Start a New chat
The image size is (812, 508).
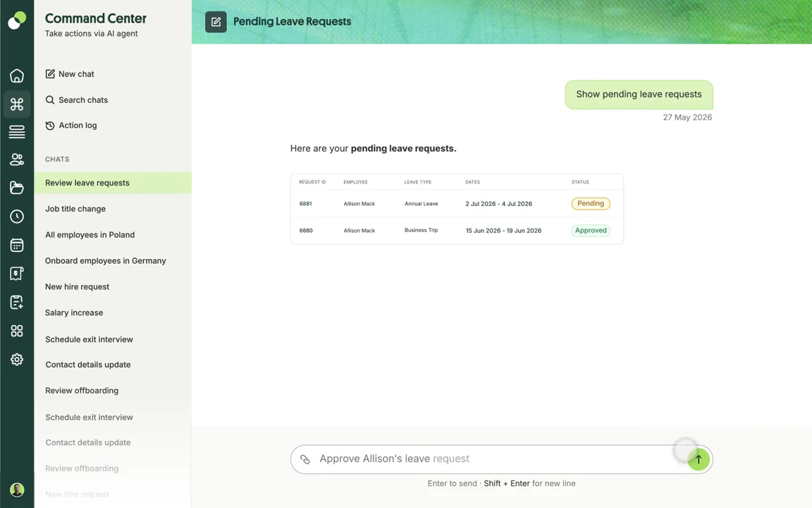(x=69, y=74)
